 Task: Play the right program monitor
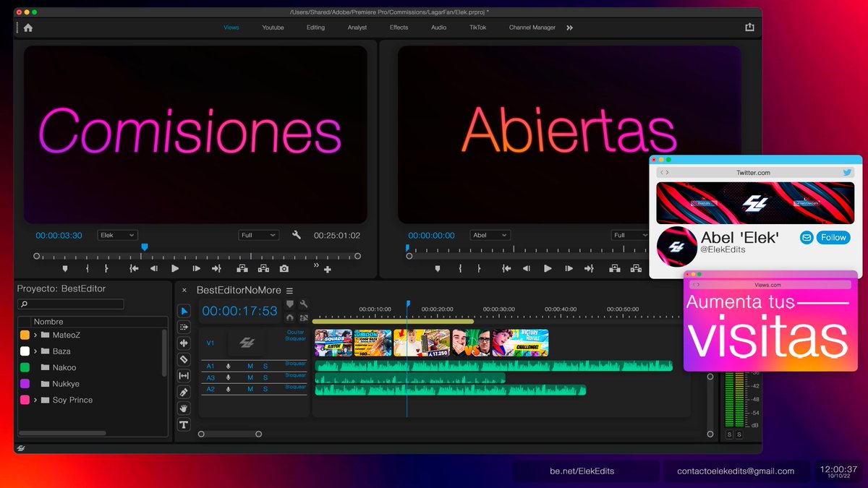tap(548, 268)
